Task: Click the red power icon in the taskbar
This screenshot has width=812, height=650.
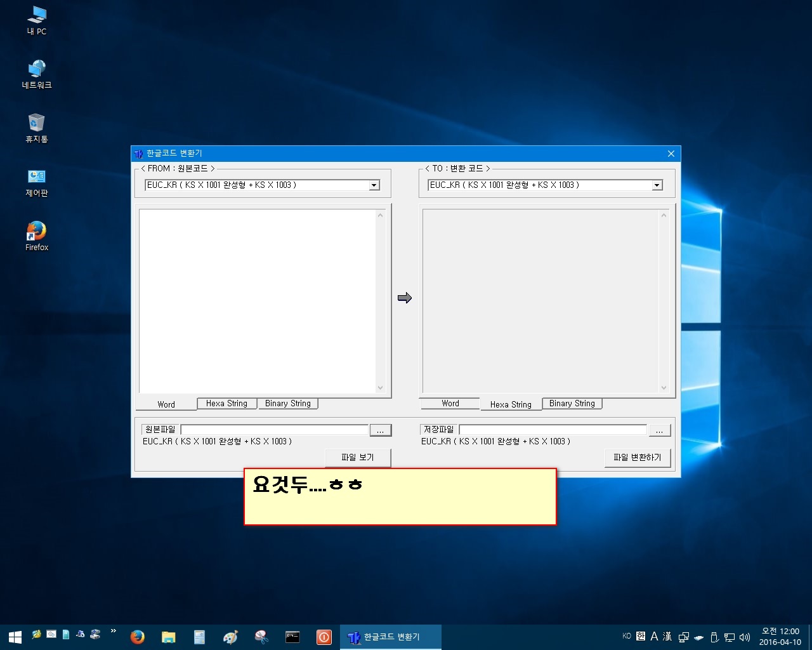Action: click(x=324, y=637)
